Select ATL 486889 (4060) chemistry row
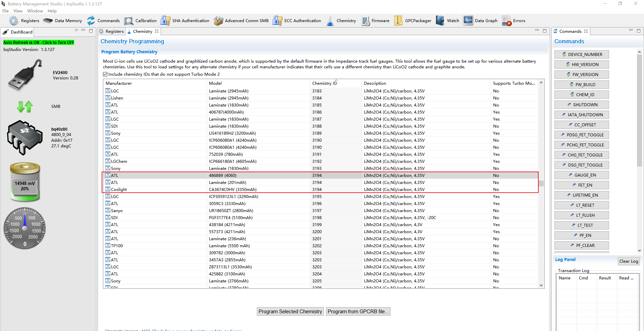644x331 pixels. coord(321,176)
